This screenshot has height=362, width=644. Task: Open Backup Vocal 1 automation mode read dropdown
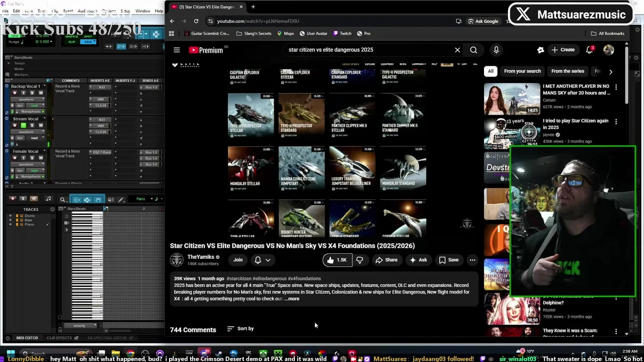[x=34, y=105]
